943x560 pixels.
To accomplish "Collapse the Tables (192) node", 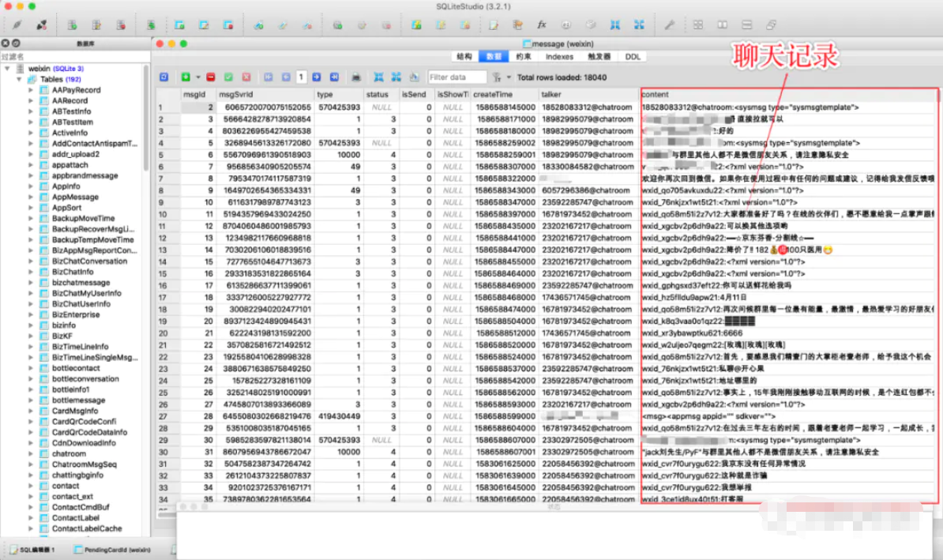I will point(19,80).
